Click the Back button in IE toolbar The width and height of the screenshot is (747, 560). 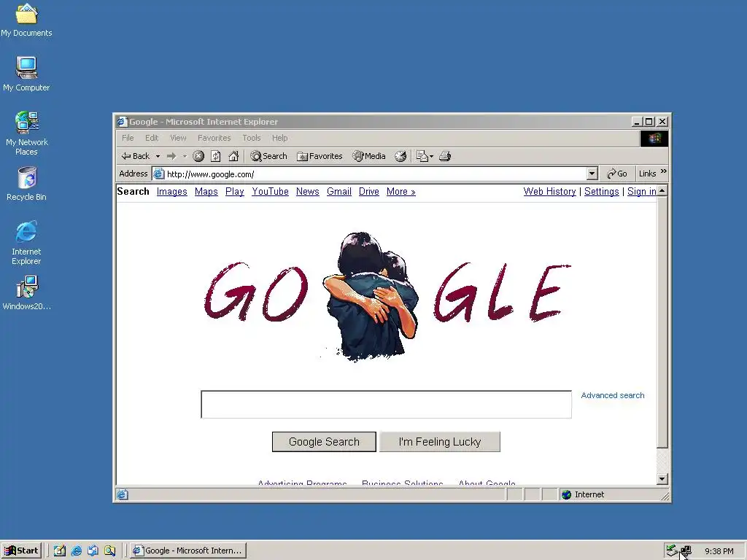[136, 156]
